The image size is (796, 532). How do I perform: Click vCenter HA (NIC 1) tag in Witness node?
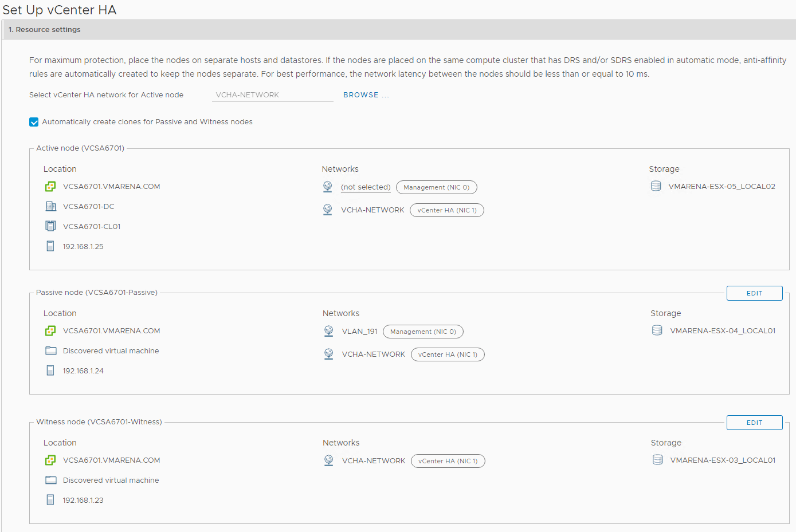[448, 461]
